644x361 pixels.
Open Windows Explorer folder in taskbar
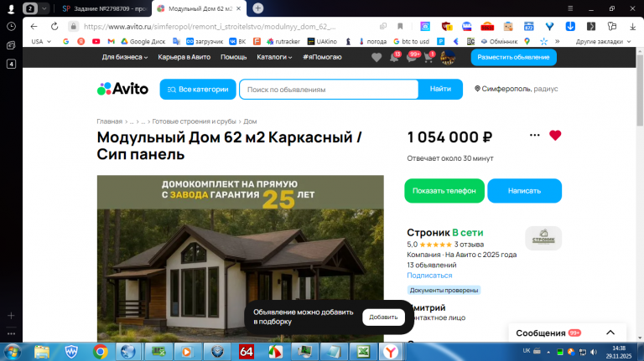pos(41,352)
